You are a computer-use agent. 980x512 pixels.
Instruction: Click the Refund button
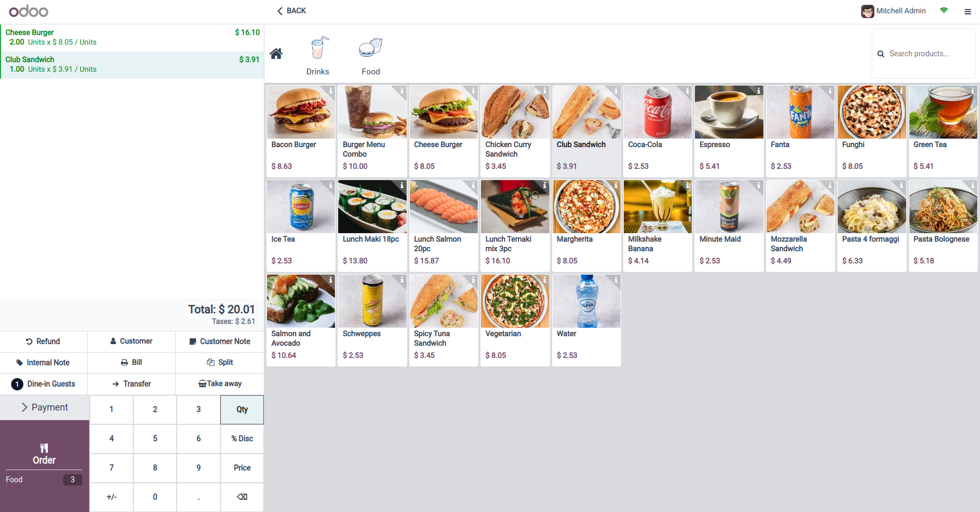44,342
